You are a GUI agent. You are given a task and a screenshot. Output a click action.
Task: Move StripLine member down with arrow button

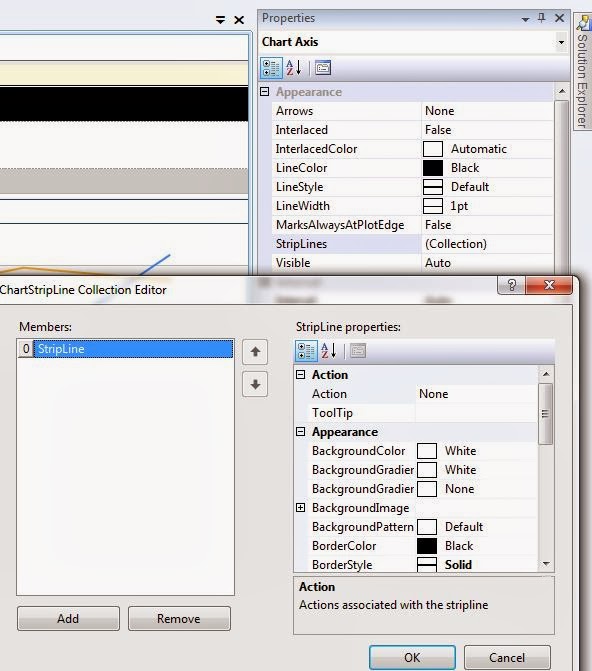(255, 384)
